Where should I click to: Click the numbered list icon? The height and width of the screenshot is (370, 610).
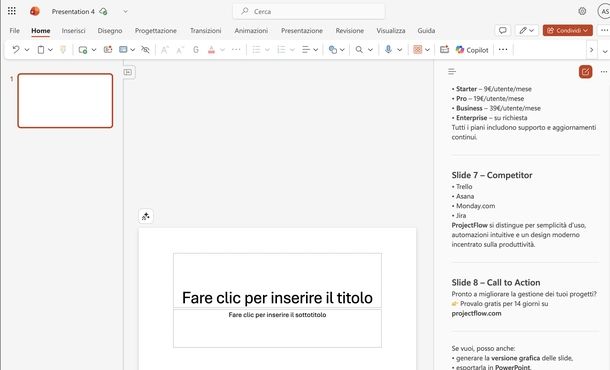pyautogui.click(x=281, y=50)
